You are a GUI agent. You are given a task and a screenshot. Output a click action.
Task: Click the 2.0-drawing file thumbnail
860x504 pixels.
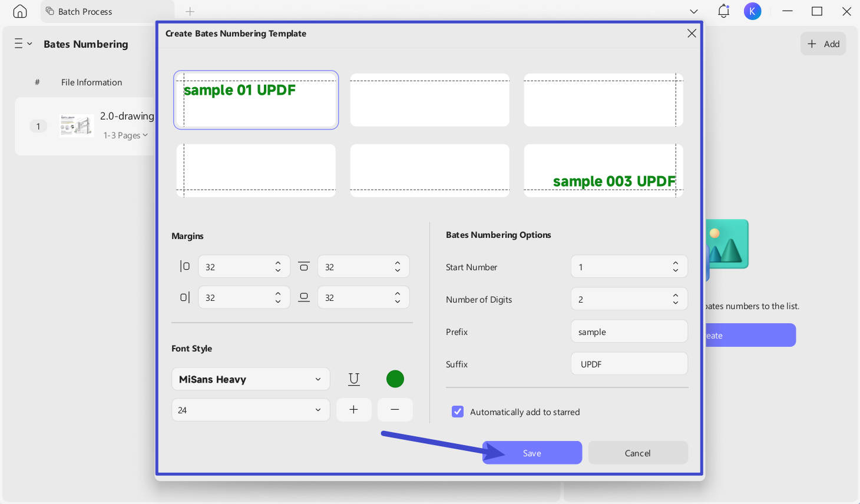[x=77, y=125]
